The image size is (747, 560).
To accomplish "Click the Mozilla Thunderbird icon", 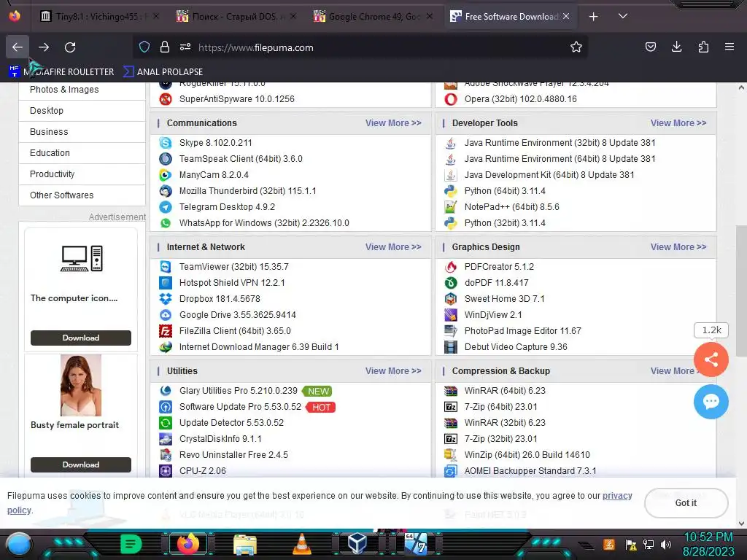I will (x=166, y=191).
